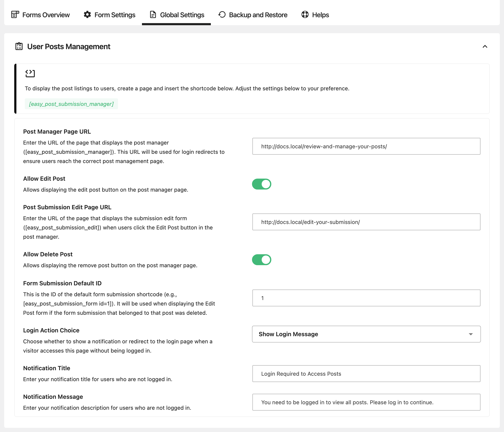
Task: Select the Global Settings tab
Action: point(177,15)
